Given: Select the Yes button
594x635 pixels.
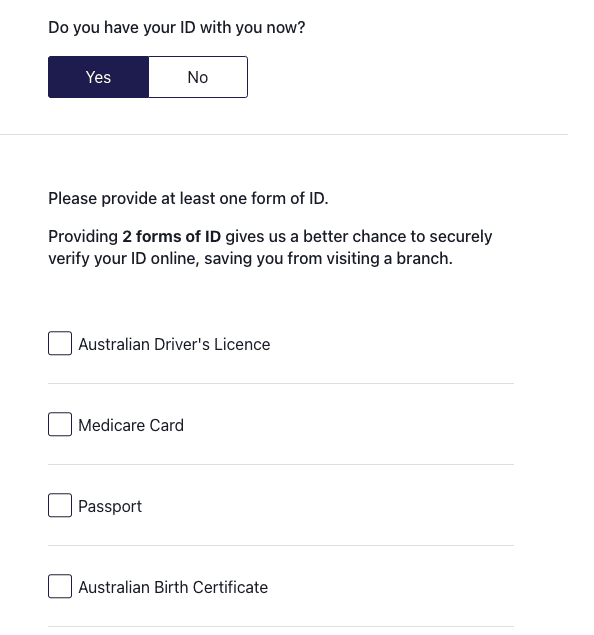Looking at the screenshot, I should (x=98, y=77).
